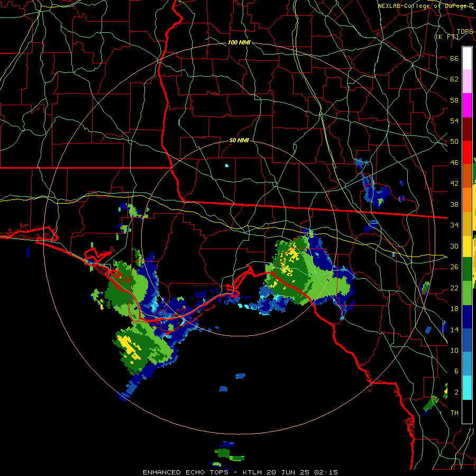The height and width of the screenshot is (476, 476).
Task: Select the 34 scale label
Action: pyautogui.click(x=454, y=225)
